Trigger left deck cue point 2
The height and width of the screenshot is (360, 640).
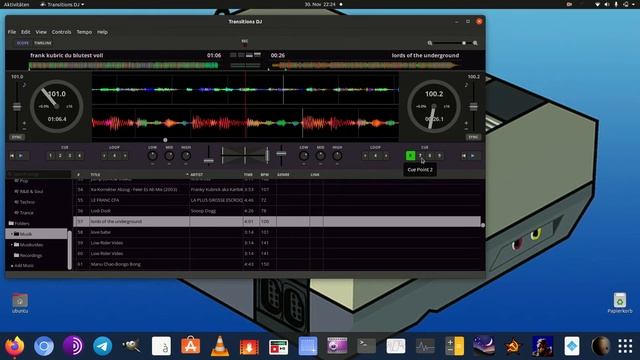click(60, 156)
